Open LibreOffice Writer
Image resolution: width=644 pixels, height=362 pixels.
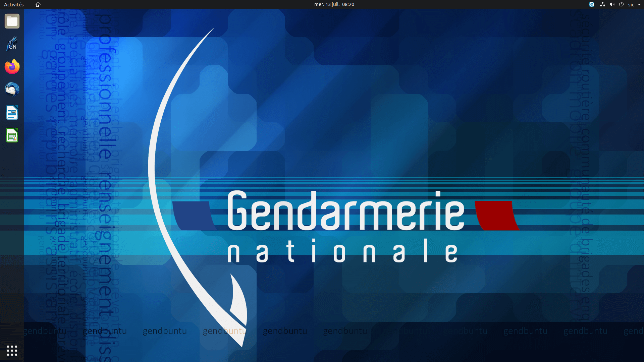click(12, 112)
